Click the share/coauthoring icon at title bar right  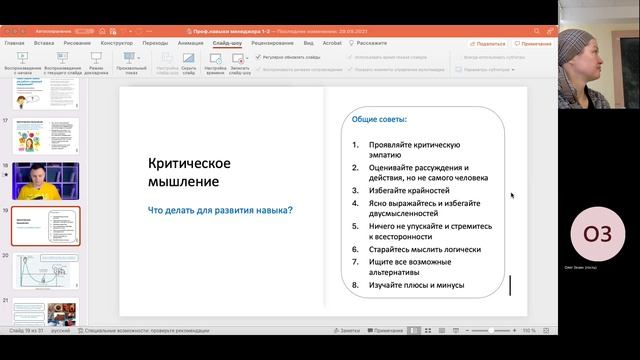coord(550,31)
